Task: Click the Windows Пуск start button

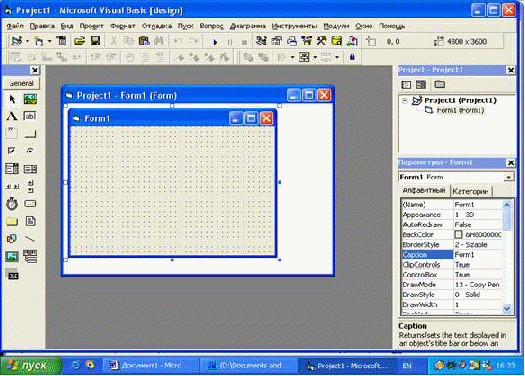Action: point(30,366)
